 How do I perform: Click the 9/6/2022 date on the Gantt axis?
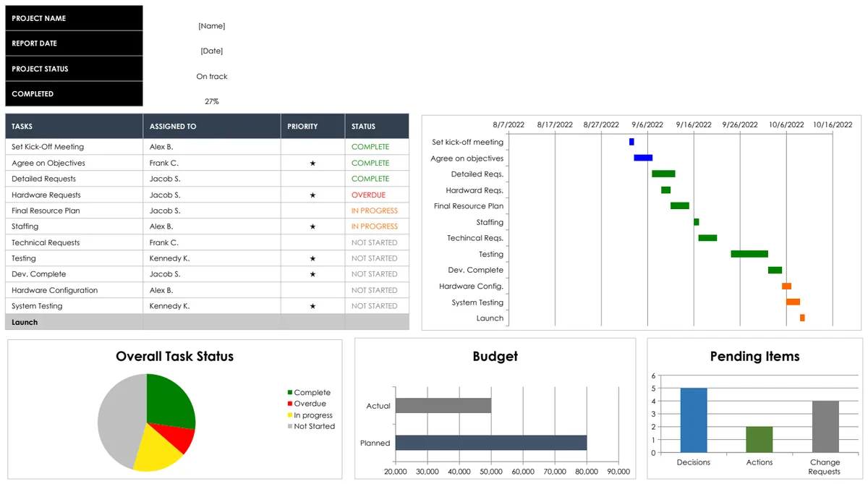647,124
